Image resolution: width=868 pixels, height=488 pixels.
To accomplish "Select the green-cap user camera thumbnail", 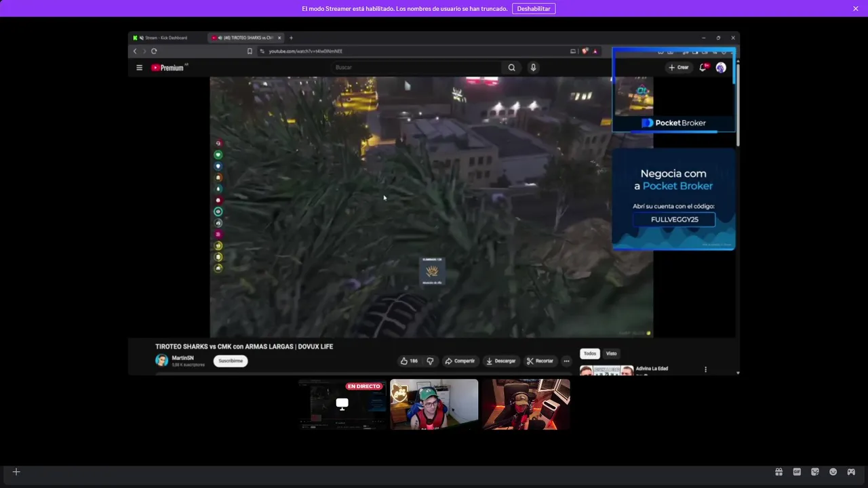I will [434, 404].
